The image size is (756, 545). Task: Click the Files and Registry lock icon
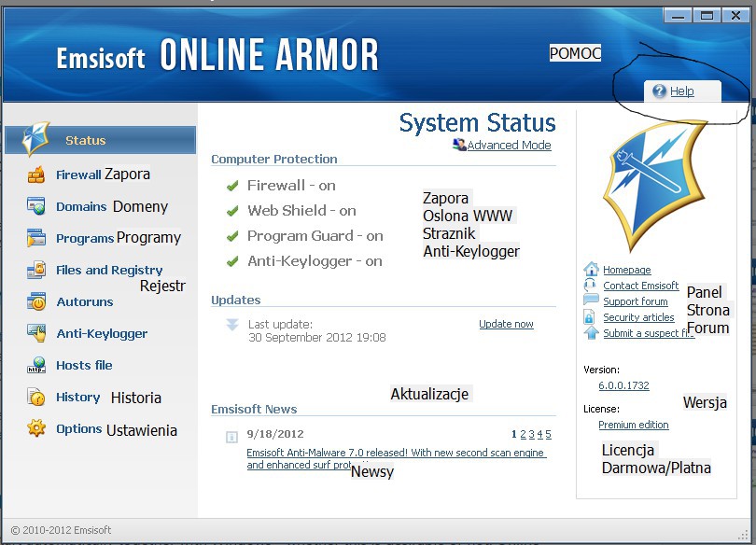(36, 270)
